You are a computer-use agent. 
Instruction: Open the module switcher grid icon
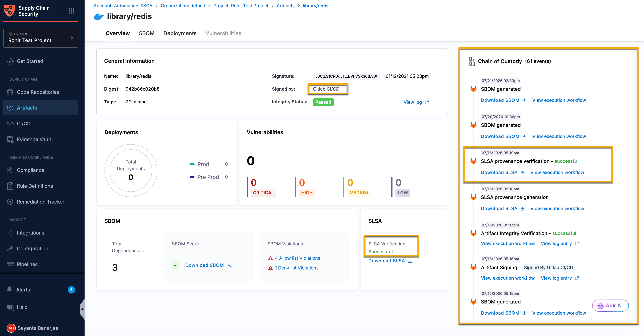click(x=71, y=11)
